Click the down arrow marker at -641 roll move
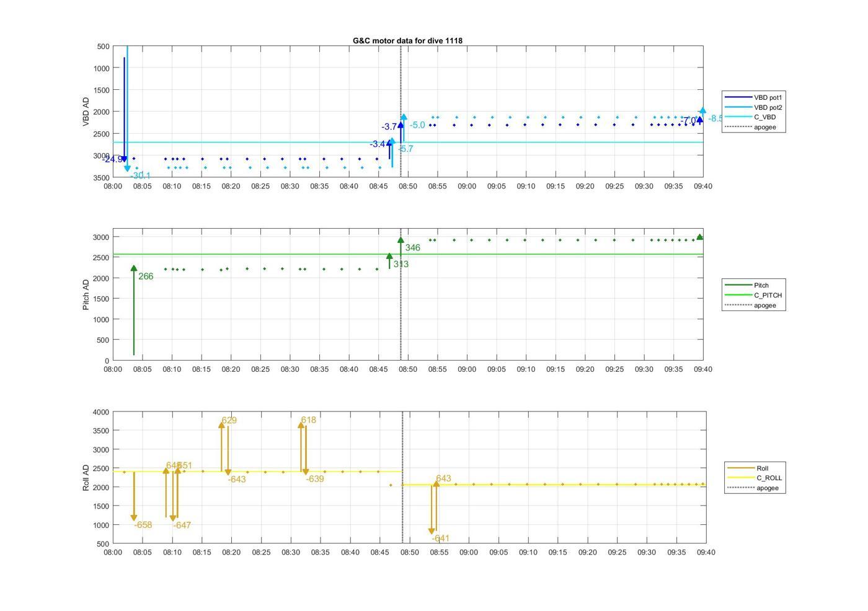The height and width of the screenshot is (611, 868). pos(432,532)
